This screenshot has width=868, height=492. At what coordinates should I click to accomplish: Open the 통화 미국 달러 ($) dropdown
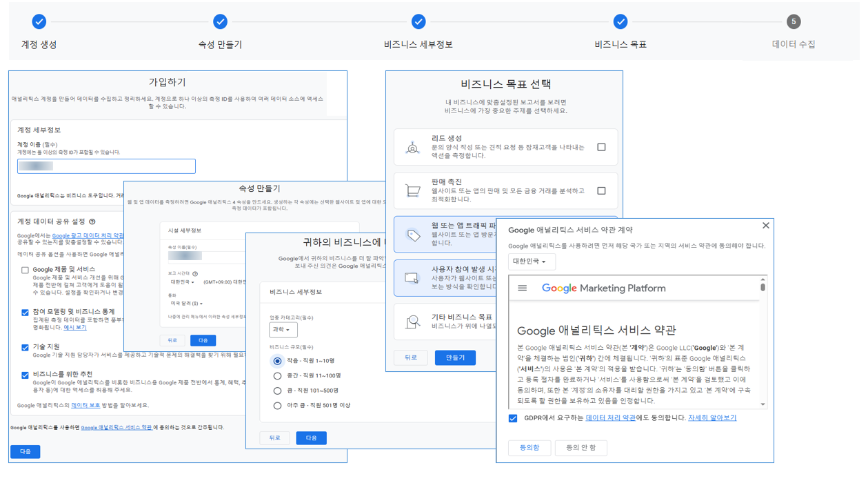(187, 304)
